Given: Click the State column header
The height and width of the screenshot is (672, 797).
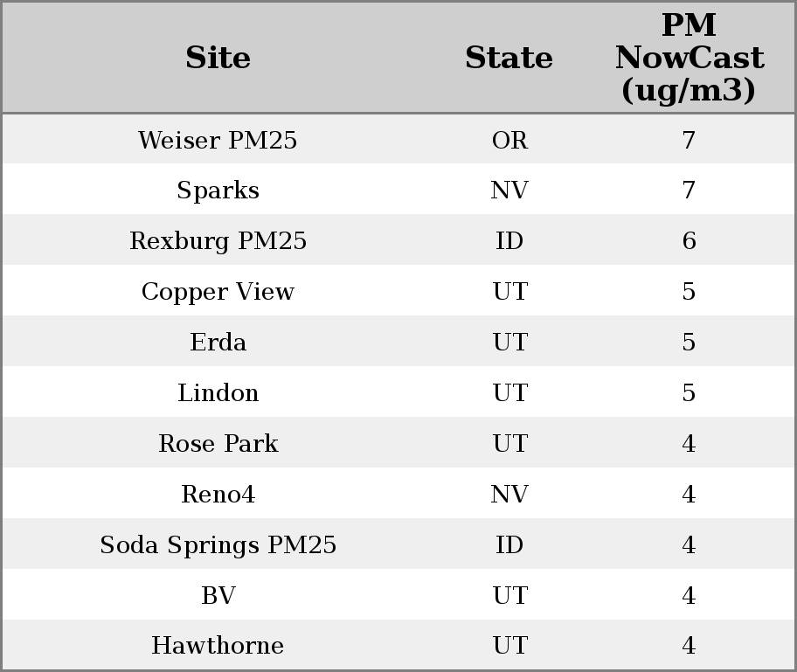Looking at the screenshot, I should [x=509, y=58].
